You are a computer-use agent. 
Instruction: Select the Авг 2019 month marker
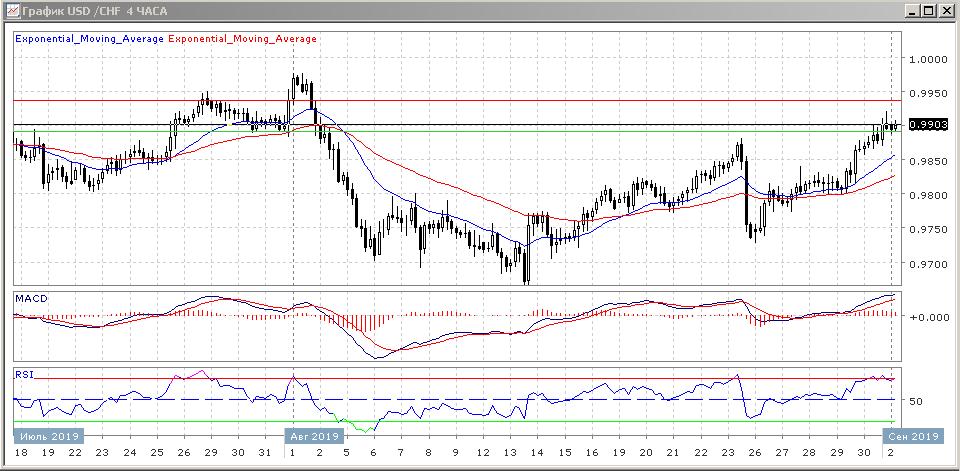pyautogui.click(x=312, y=436)
